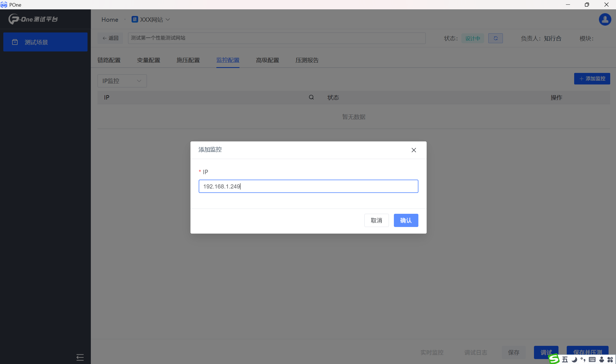Select 测试场景 in the sidebar

tap(45, 42)
